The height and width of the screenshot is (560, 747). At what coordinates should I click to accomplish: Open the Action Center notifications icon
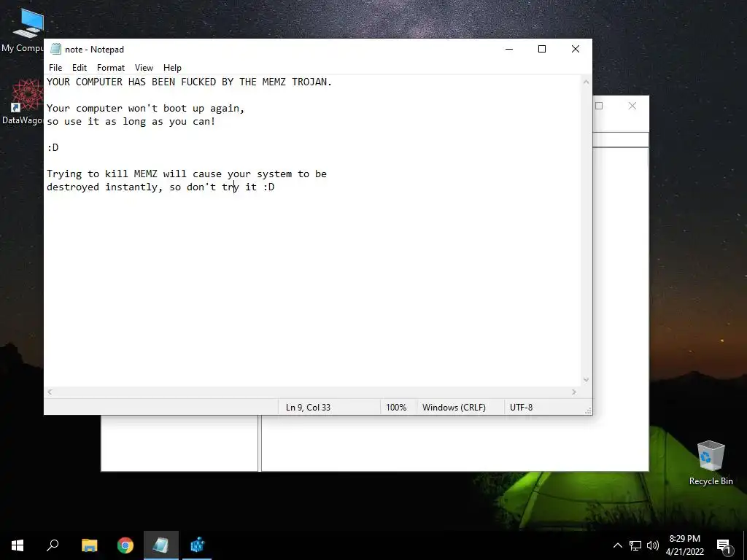(724, 545)
